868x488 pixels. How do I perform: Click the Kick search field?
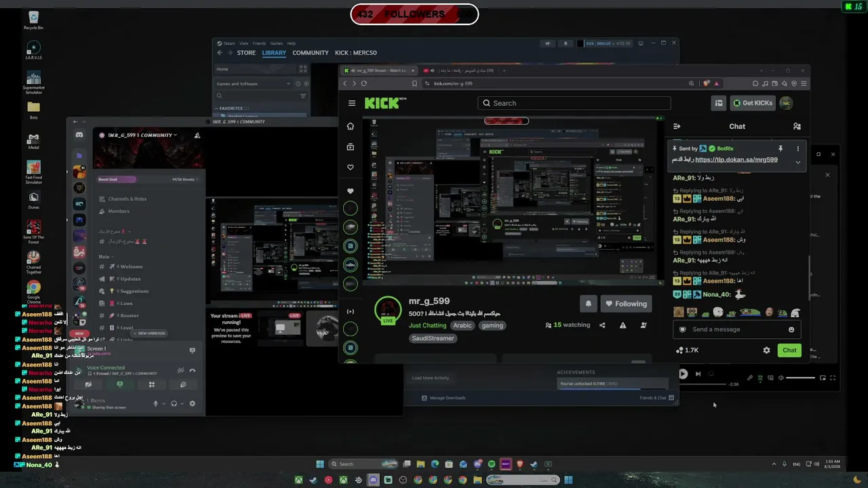tap(574, 103)
